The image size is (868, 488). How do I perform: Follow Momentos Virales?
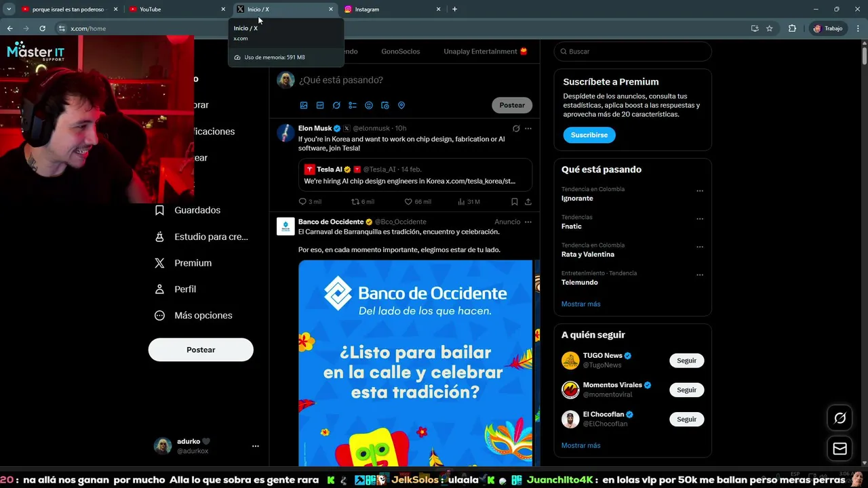[x=686, y=390]
